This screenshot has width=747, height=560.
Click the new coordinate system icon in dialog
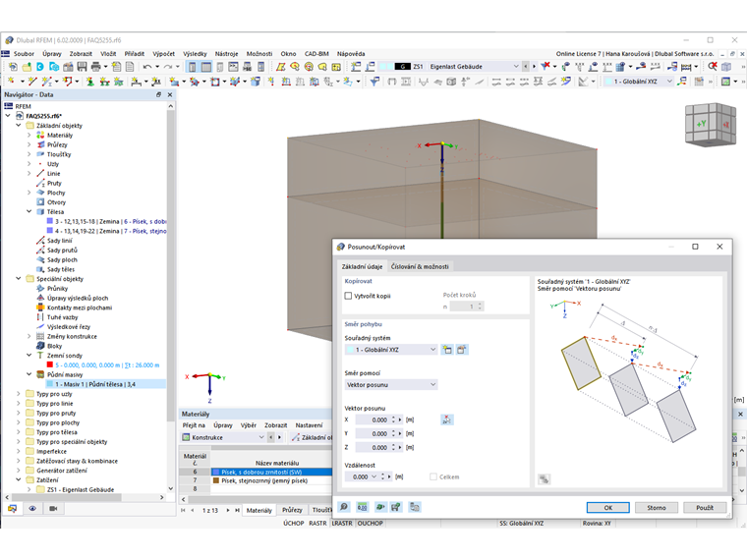447,350
